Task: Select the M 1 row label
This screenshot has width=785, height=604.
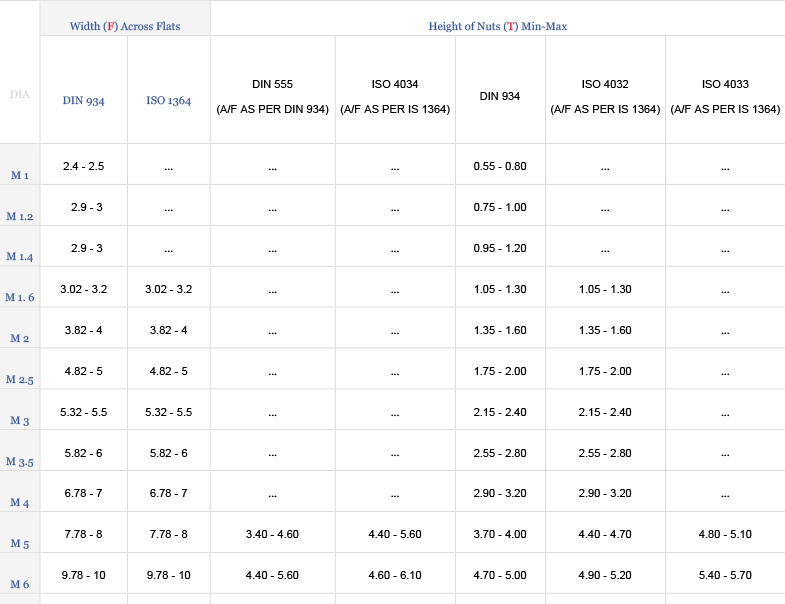Action: tap(20, 175)
